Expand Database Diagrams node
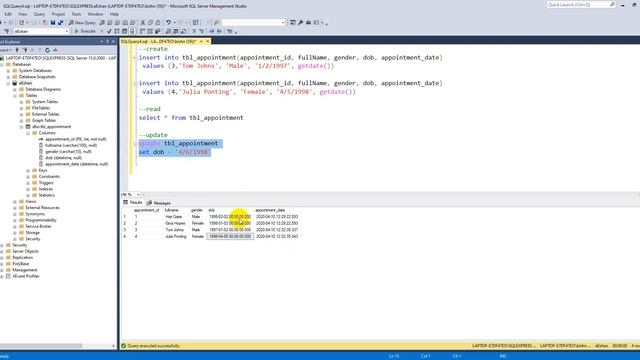Viewport: 640px width, 360px height. click(x=15, y=89)
